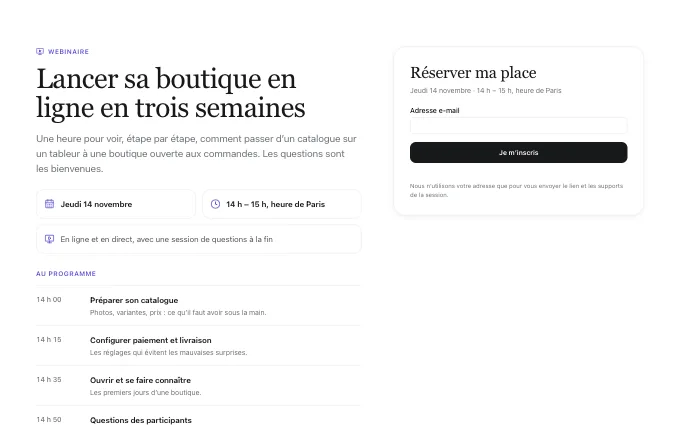Viewport: 680px width, 425px height.
Task: Click the Adresse e-mail field label
Action: (435, 111)
